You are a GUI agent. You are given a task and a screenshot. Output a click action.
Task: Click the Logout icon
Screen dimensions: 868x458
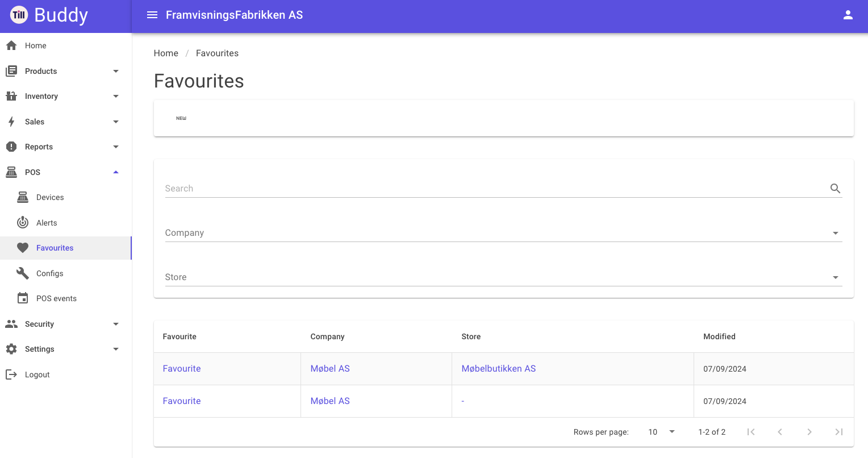tap(11, 374)
